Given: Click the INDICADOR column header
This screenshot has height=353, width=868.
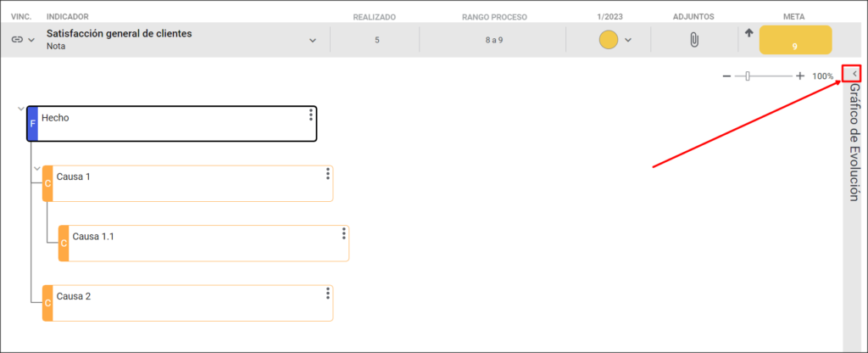Looking at the screenshot, I should coord(68,17).
